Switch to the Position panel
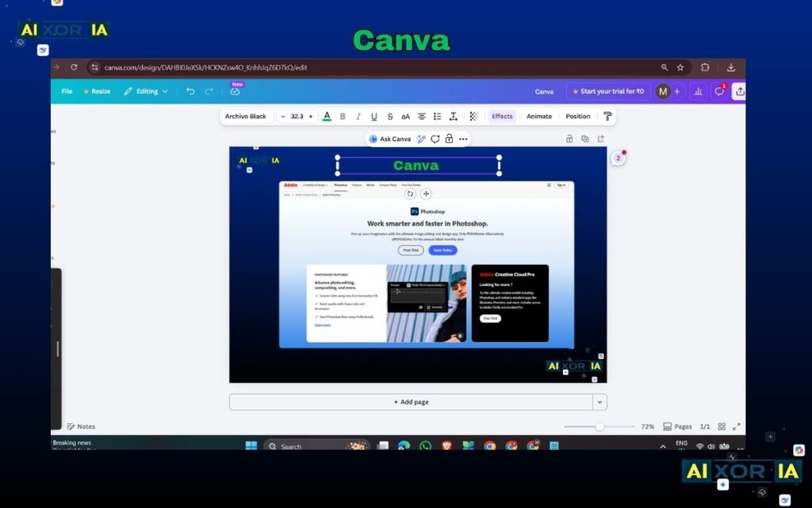The image size is (812, 508). coord(578,116)
